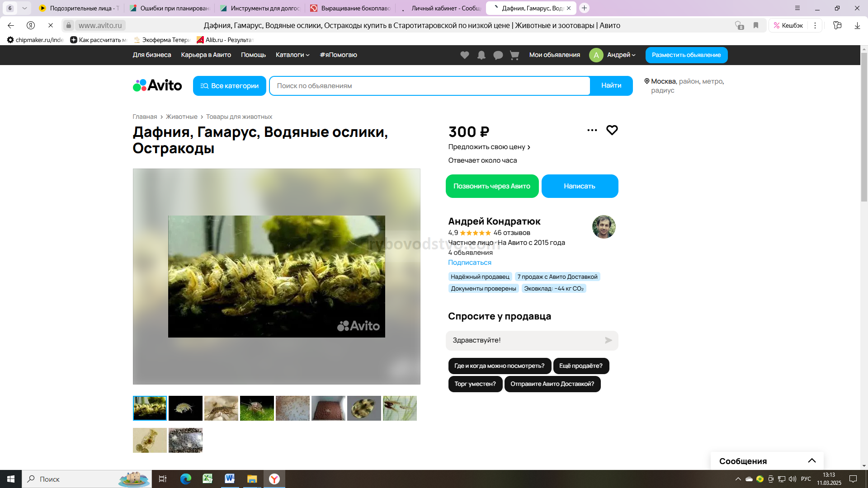
Task: Open Yandex Browser in taskbar
Action: pos(274,479)
